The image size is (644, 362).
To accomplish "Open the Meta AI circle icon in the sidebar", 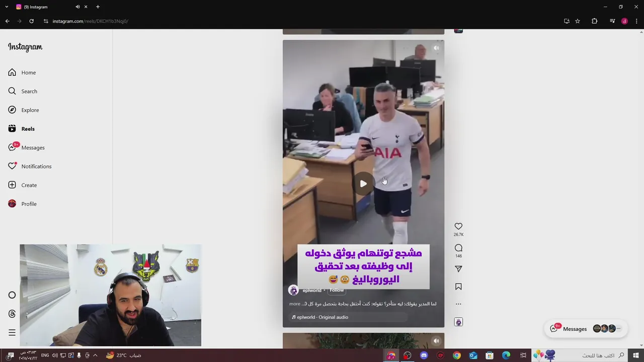I will (x=12, y=295).
